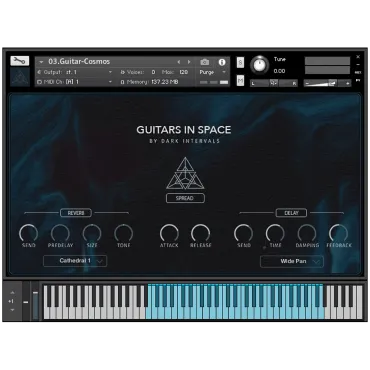Click the pan slider in header
The width and height of the screenshot is (370, 370).
click(x=274, y=83)
